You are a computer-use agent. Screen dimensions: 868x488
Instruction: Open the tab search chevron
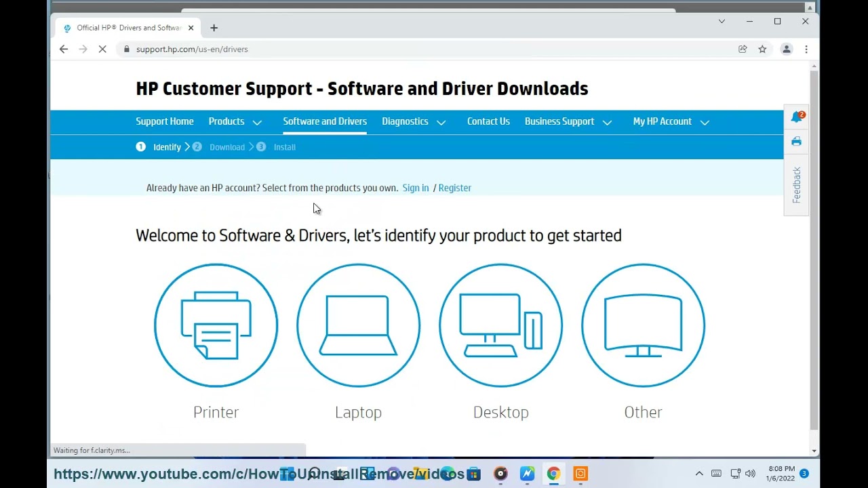point(722,22)
